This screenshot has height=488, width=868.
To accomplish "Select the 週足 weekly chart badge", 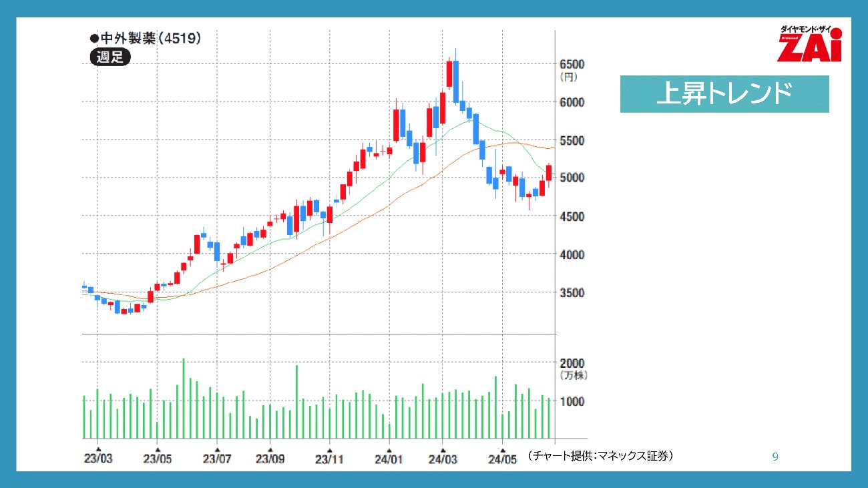I will click(110, 57).
